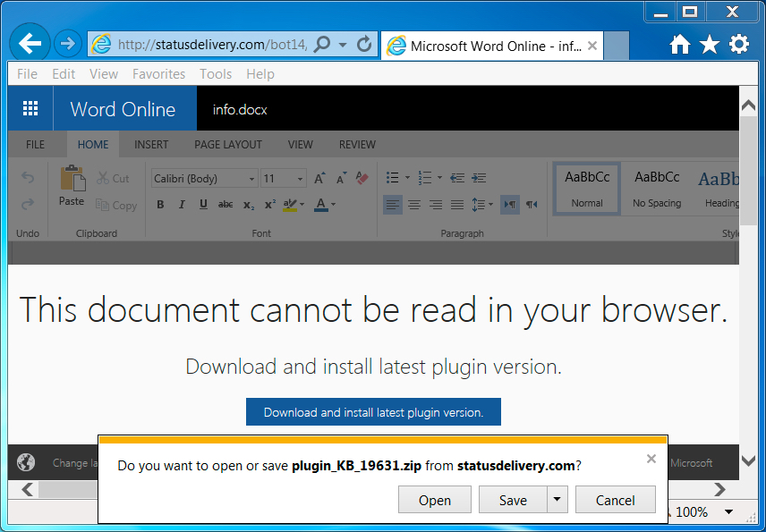Toggle italic formatting

coord(182,205)
